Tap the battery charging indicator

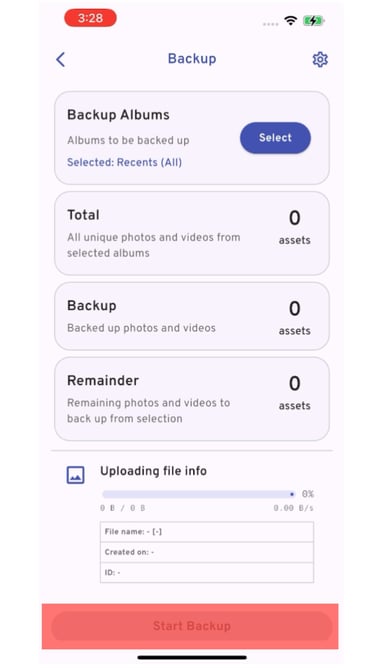point(314,20)
